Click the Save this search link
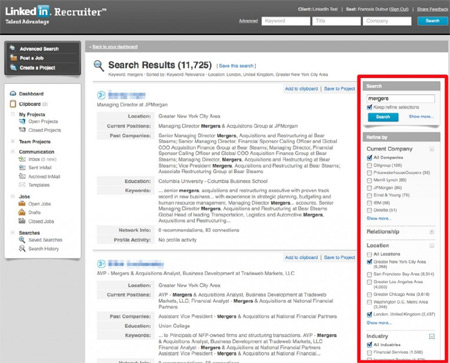 coord(237,66)
